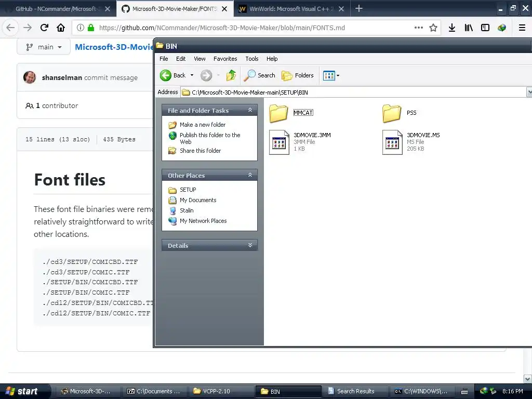This screenshot has height=399, width=532.
Task: Open the Back button history dropdown arrow
Action: pos(192,75)
